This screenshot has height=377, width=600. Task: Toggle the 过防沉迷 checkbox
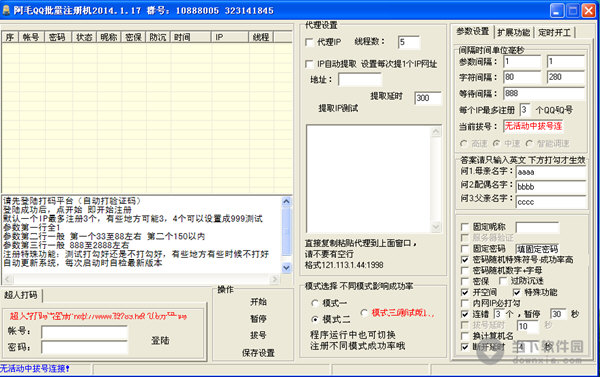click(x=503, y=281)
